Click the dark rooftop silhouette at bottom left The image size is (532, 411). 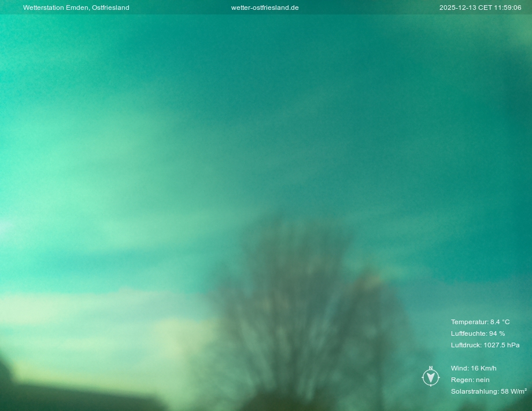pyautogui.click(x=81, y=398)
